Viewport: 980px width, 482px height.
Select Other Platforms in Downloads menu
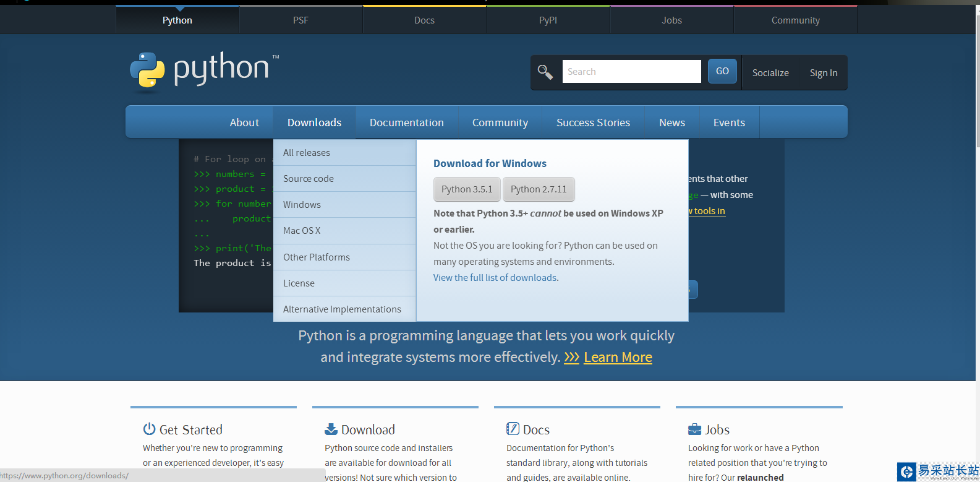(344, 257)
